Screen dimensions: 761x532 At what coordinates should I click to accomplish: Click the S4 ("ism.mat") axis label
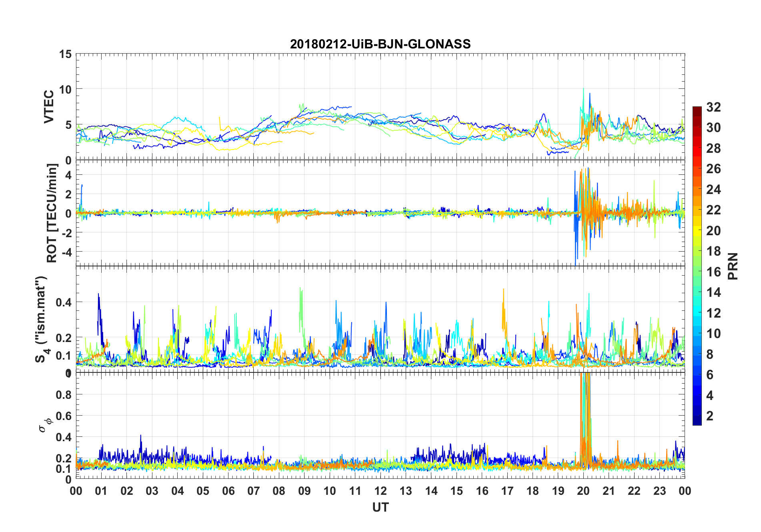click(42, 320)
